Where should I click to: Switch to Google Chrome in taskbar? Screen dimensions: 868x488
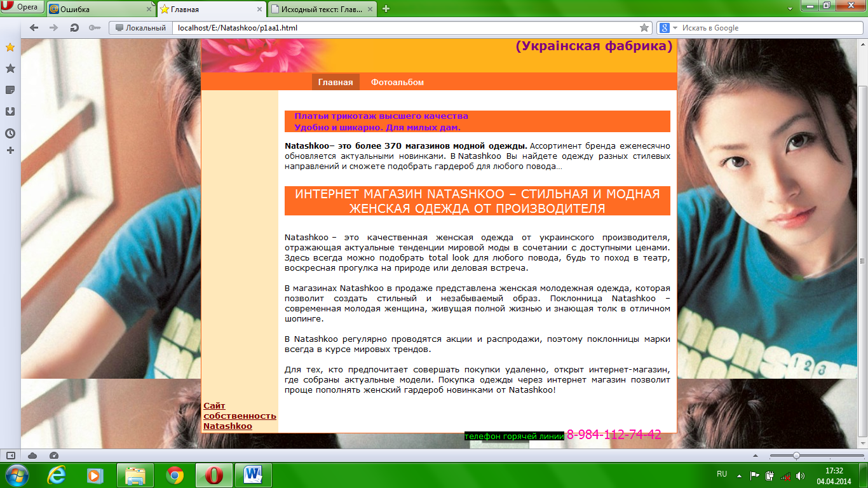pyautogui.click(x=174, y=475)
